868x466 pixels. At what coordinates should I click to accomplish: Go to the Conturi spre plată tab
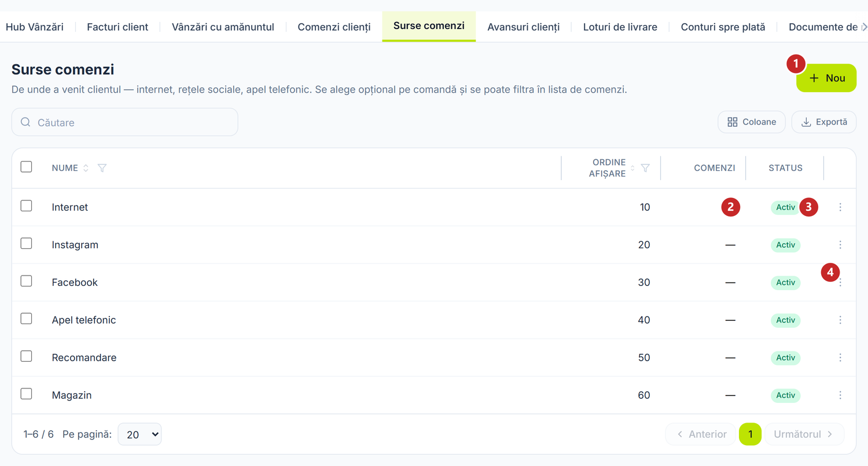(723, 27)
